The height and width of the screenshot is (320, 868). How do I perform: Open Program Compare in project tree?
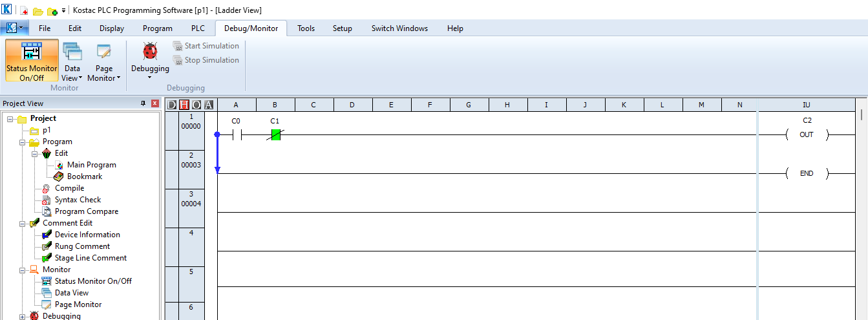point(87,211)
